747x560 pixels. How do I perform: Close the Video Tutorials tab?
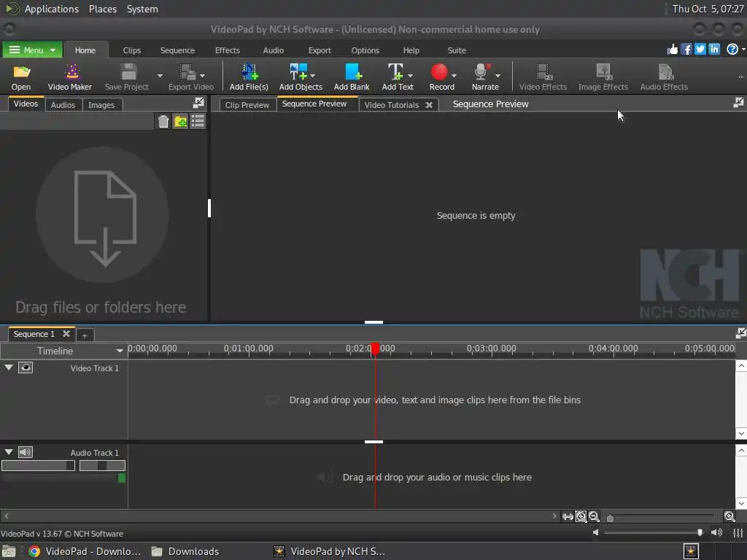coord(429,105)
